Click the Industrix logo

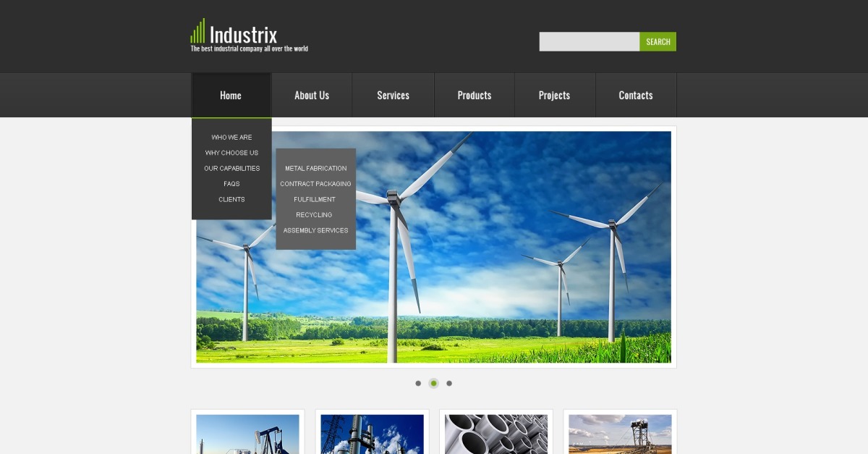pyautogui.click(x=234, y=32)
